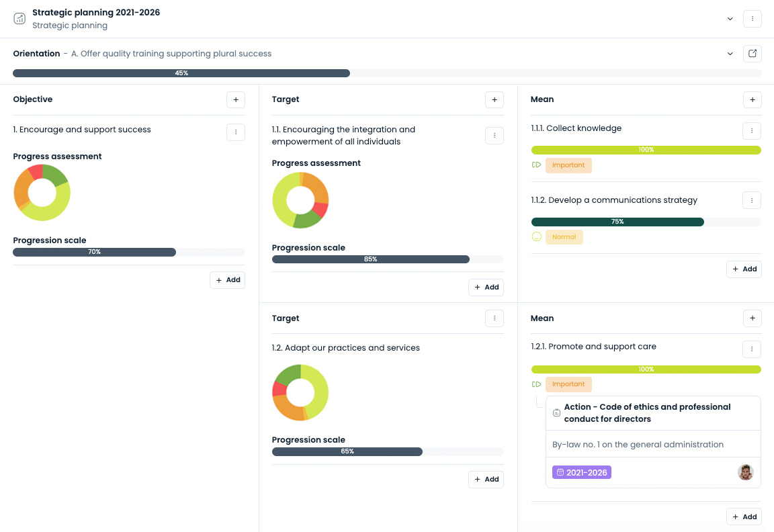Open kebab menu for mean 1.1.1. Collect knowledge
The width and height of the screenshot is (774, 532).
click(752, 130)
